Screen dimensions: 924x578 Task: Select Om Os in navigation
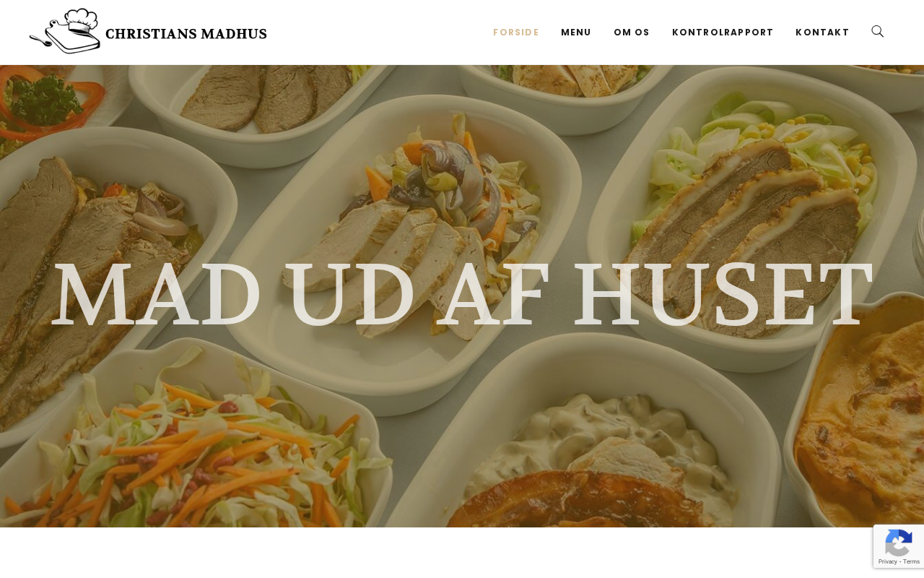tap(632, 33)
